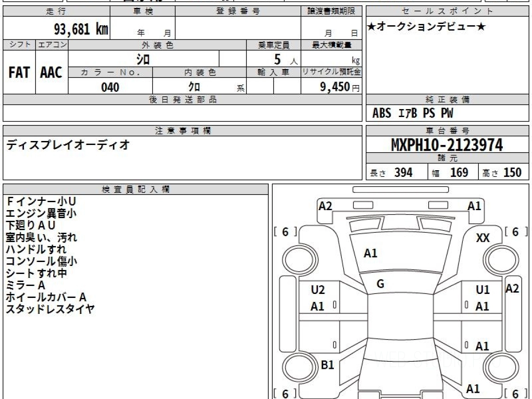Select the リサイクル預託金 header

pyautogui.click(x=331, y=72)
